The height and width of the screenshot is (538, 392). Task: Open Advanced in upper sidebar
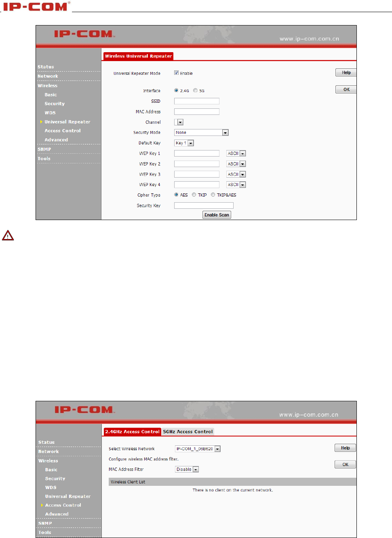pos(56,140)
